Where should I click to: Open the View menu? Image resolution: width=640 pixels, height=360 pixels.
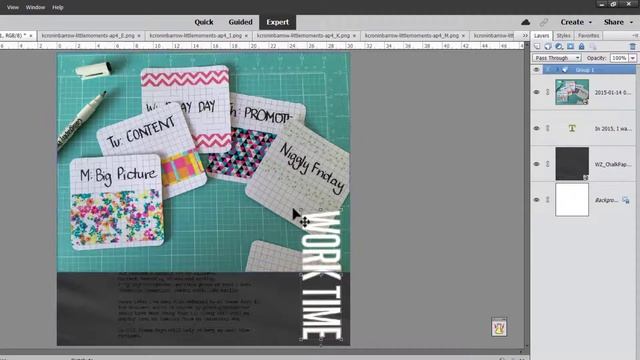coord(13,7)
